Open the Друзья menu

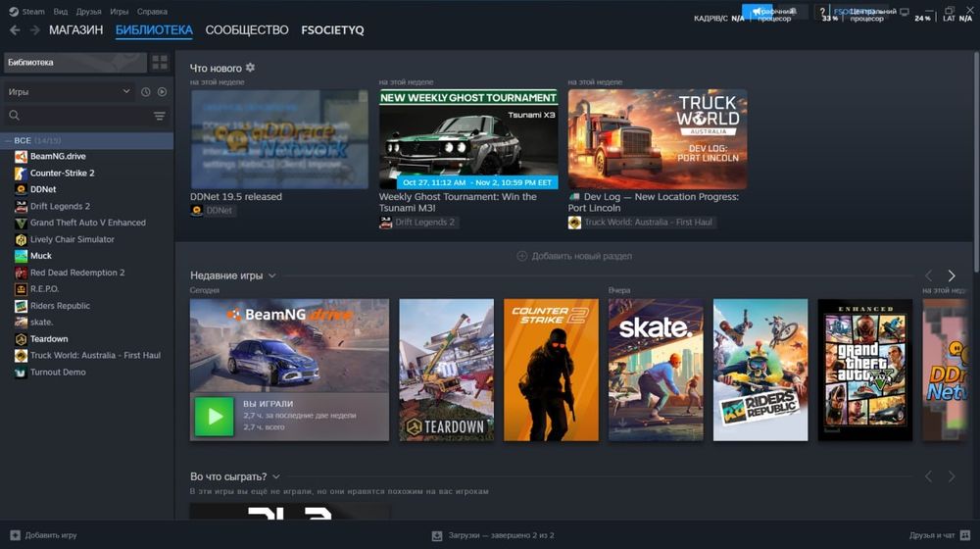[89, 11]
